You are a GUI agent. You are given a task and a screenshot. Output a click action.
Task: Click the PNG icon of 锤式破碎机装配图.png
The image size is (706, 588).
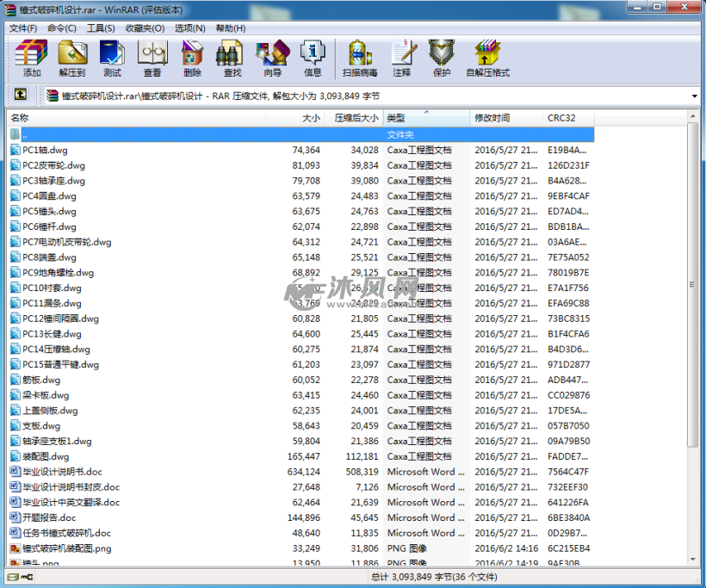click(15, 548)
